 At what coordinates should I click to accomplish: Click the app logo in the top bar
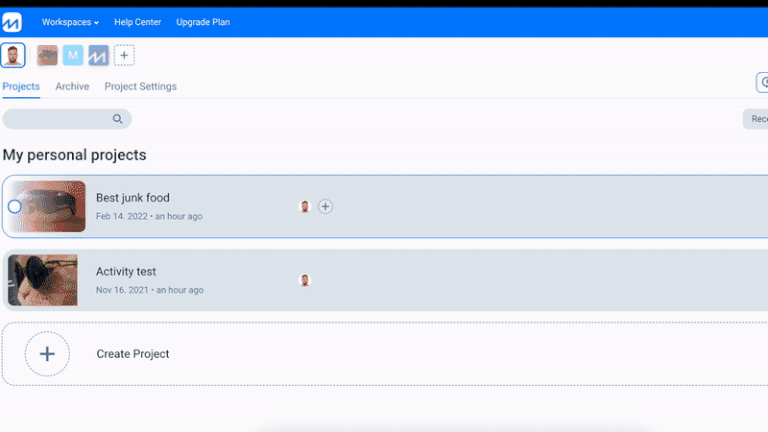12,22
